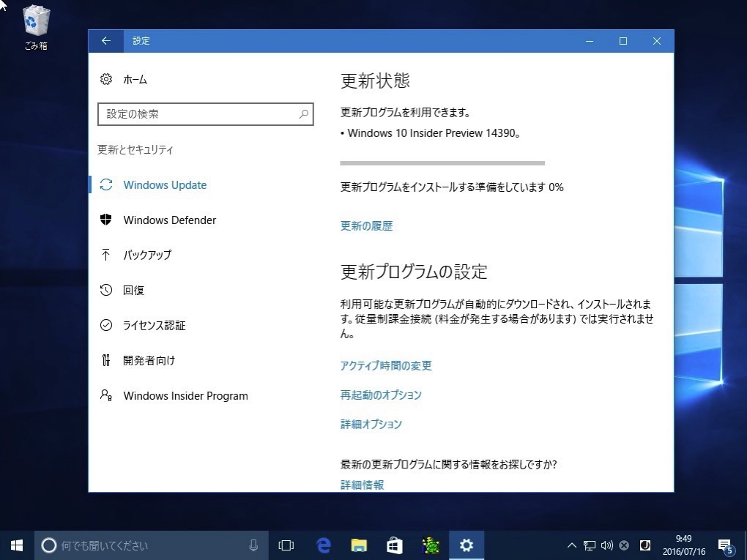The width and height of the screenshot is (747, 560).
Task: Expand hidden system tray icons chevron
Action: (x=572, y=545)
